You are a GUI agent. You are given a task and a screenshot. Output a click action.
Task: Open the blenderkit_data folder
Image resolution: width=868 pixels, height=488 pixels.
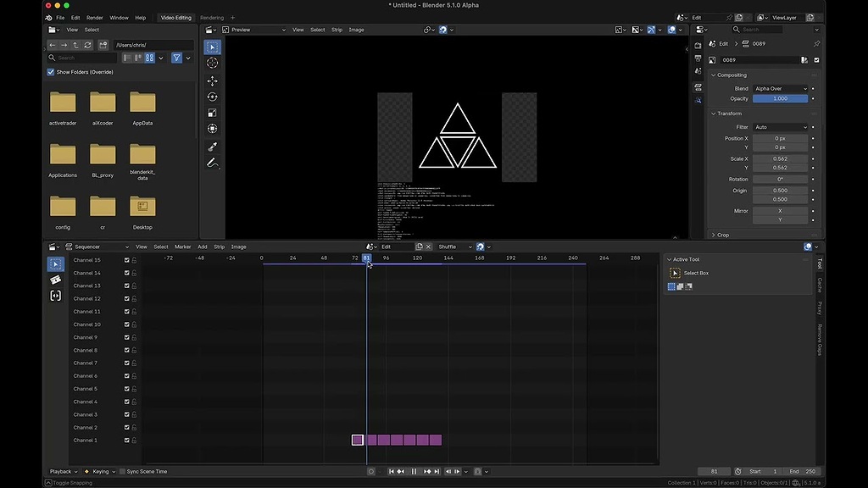[x=142, y=162]
